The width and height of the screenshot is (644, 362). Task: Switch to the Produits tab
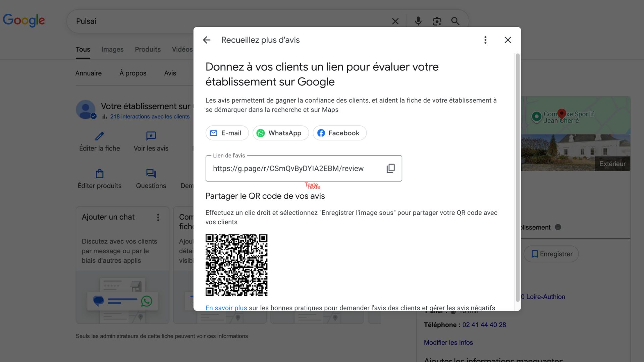click(x=148, y=49)
